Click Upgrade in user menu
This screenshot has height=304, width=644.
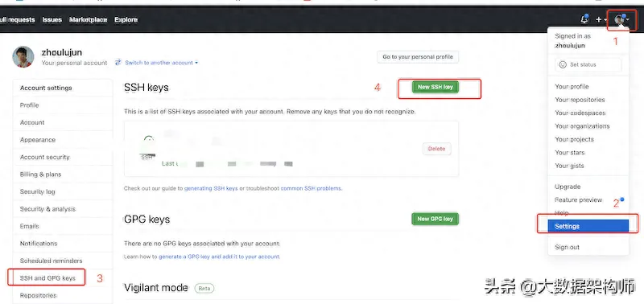(588, 187)
